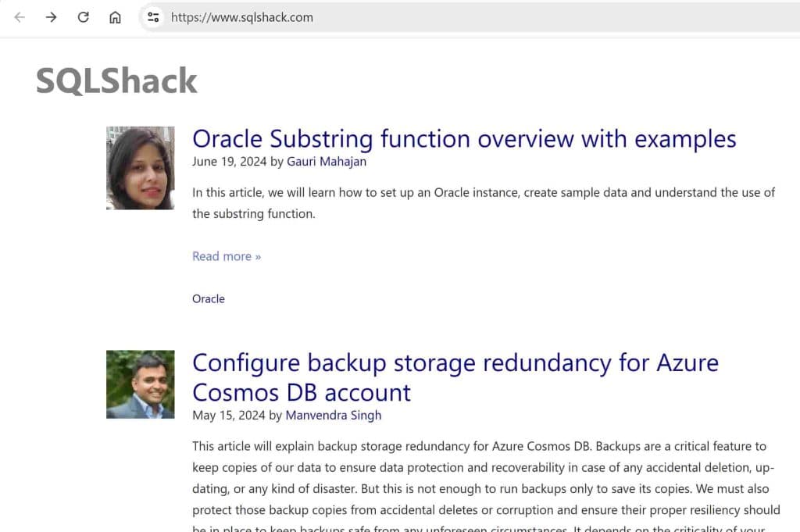The image size is (800, 532).
Task: Open the Oracle Substring function article title
Action: click(x=464, y=139)
